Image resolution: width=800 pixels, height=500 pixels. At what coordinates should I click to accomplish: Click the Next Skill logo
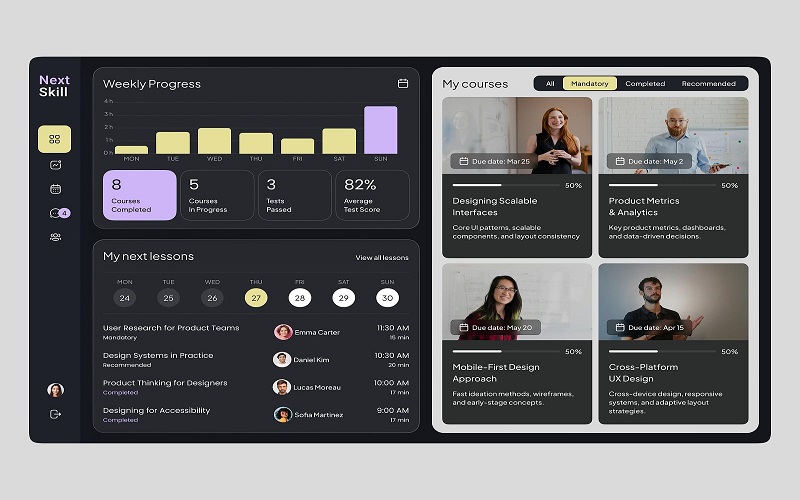click(x=54, y=86)
